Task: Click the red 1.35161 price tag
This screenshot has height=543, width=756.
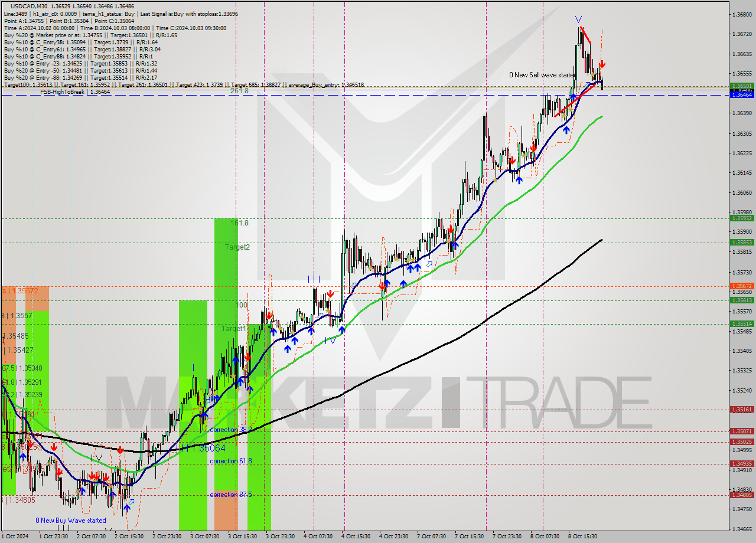Action: 742,409
